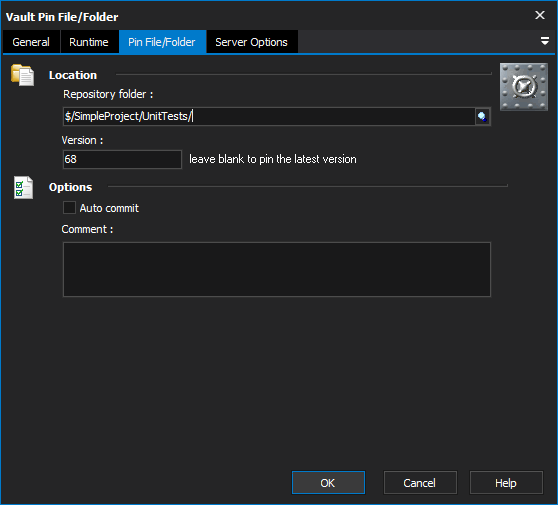558x505 pixels.
Task: Click the 'leave blank to pin the latest version' hint
Action: [273, 159]
